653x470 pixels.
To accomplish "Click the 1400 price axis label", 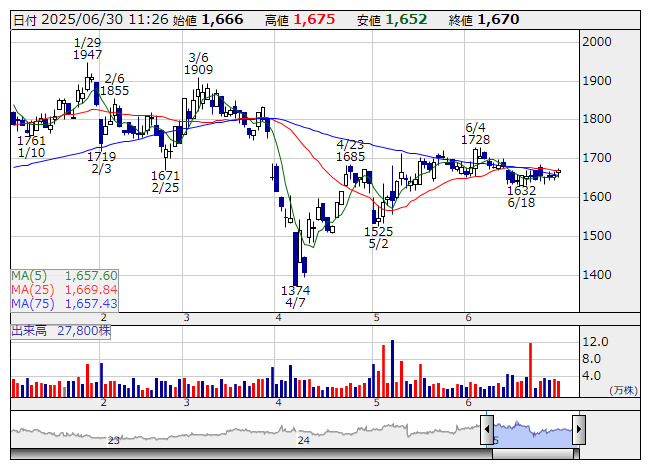I will pyautogui.click(x=597, y=275).
